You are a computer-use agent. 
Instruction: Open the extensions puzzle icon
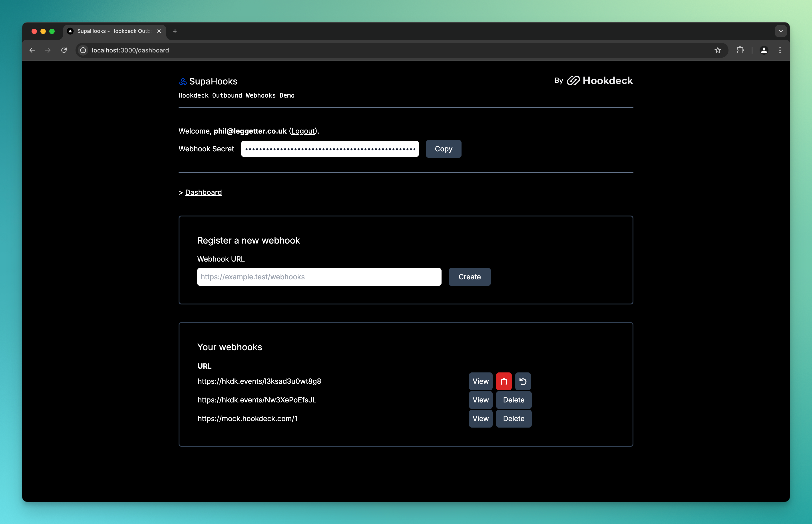point(740,50)
